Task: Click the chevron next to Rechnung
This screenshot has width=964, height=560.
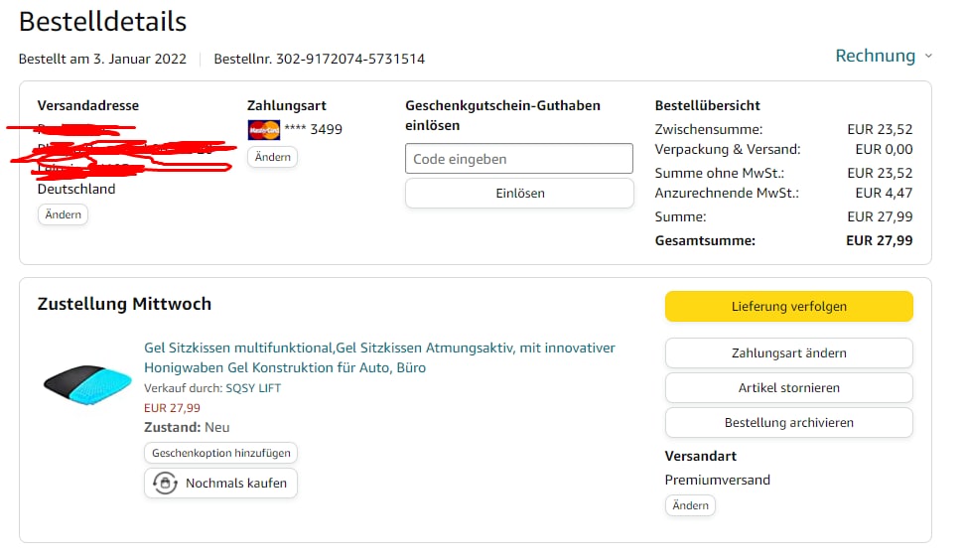Action: click(x=928, y=57)
